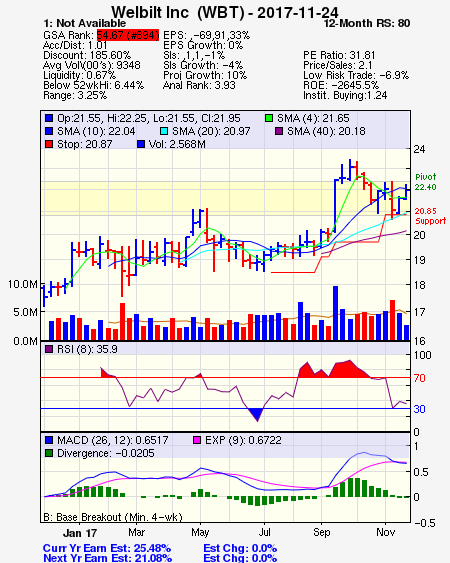Click the Range: 3.25% text
Viewport: 450px width, 563px height.
pos(75,96)
